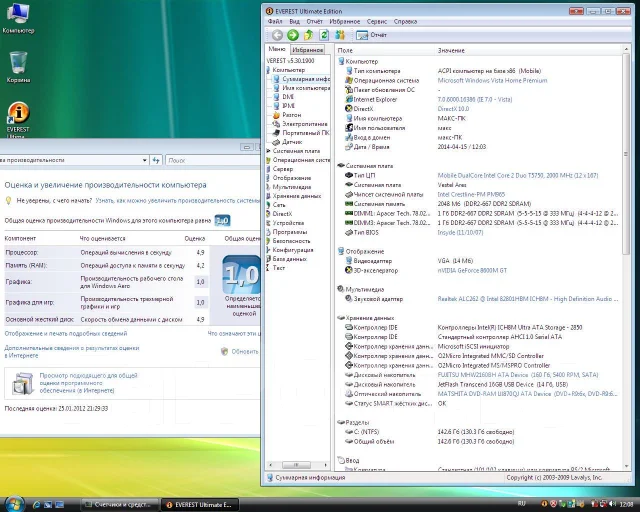Screen dimensions: 640x512
Task: Click the FUJITSU MHW2160BH ATA Device link
Action: tap(518, 375)
